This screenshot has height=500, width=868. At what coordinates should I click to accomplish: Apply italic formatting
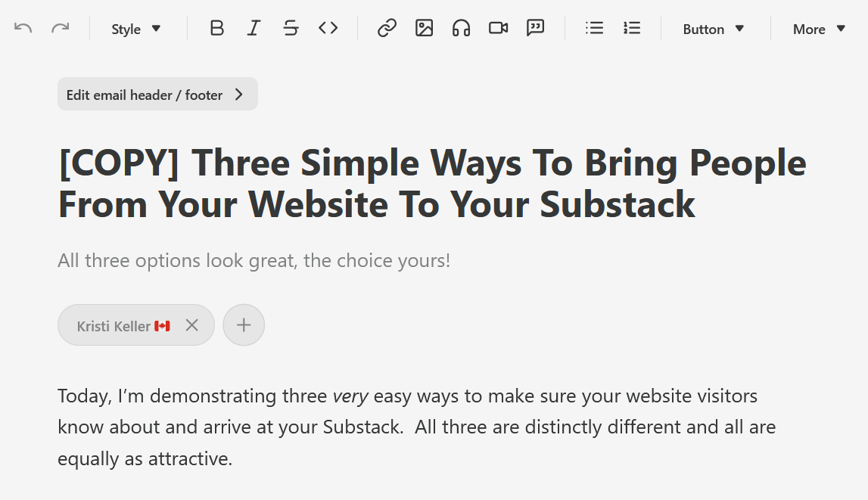point(254,28)
